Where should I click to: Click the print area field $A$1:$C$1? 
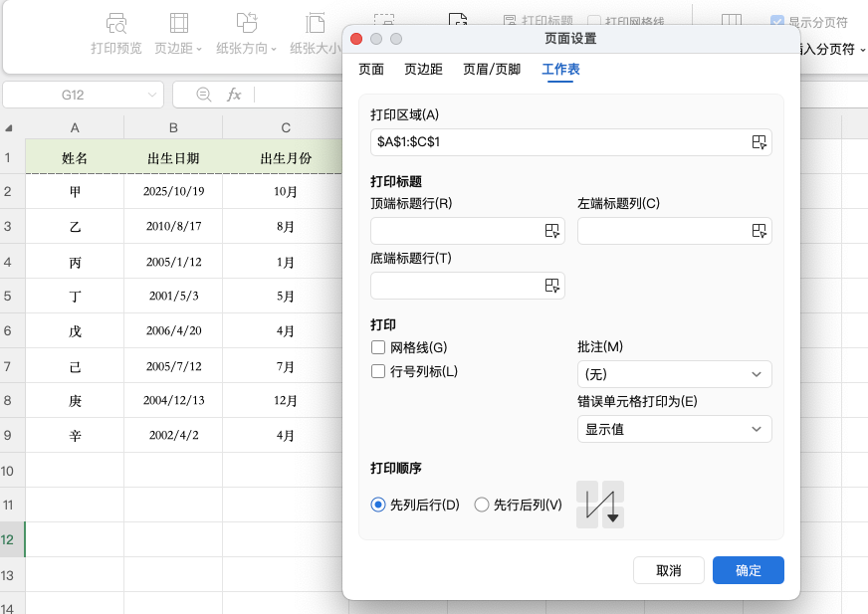point(570,142)
